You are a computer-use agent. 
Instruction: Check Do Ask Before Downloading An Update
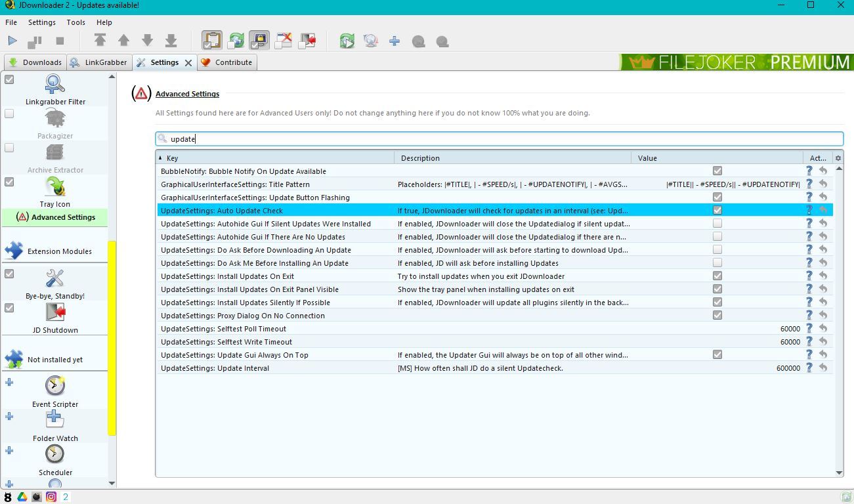[717, 249]
